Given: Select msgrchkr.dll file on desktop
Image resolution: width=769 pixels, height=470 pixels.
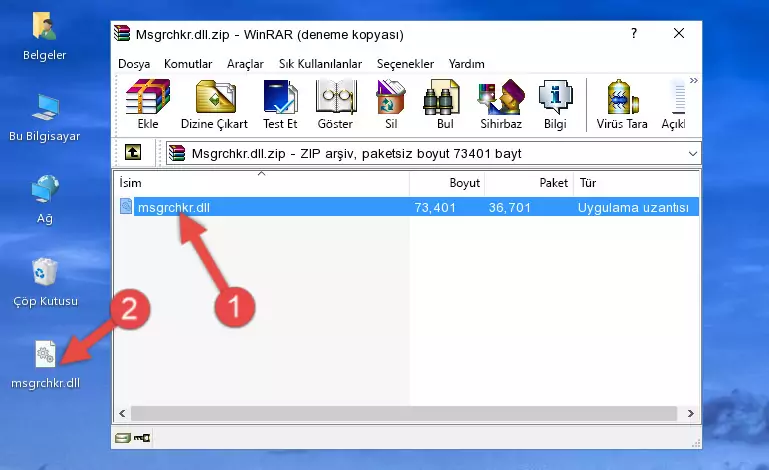Looking at the screenshot, I should (45, 365).
